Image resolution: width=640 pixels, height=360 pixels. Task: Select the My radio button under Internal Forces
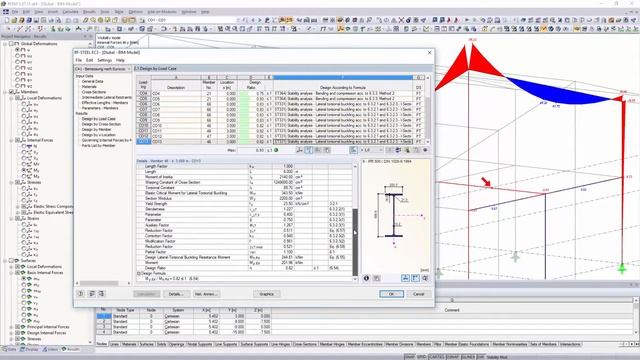24,170
